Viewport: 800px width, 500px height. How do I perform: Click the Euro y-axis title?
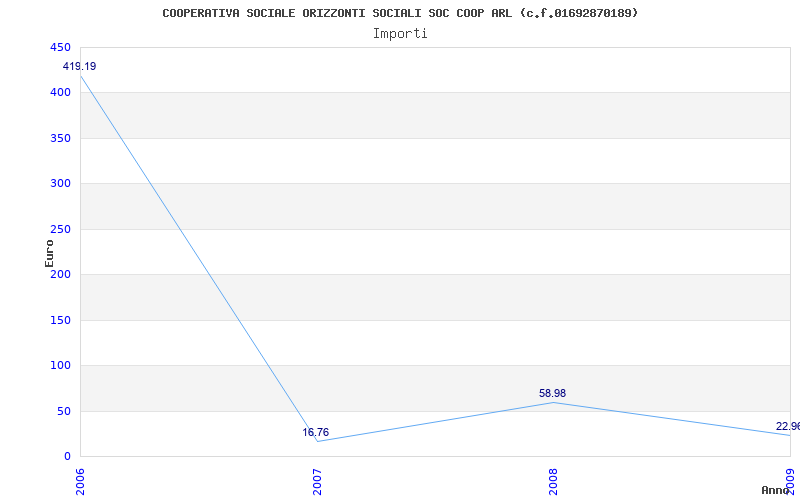[x=49, y=253]
